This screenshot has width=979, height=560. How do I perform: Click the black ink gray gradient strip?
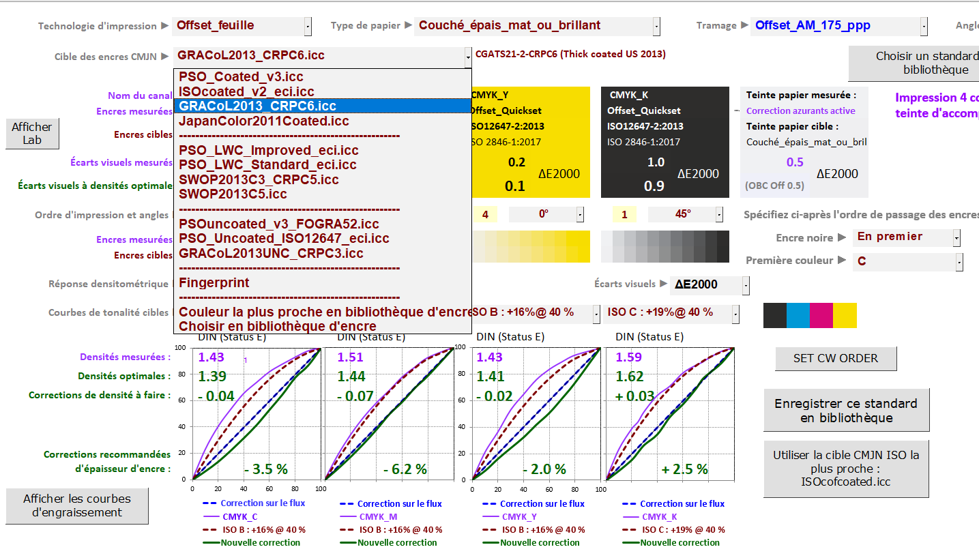coord(665,246)
